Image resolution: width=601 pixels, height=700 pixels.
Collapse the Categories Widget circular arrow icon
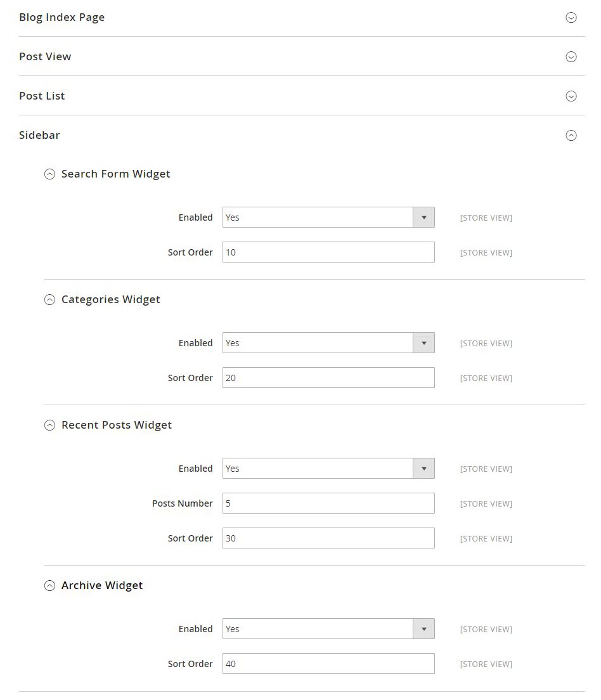tap(50, 299)
